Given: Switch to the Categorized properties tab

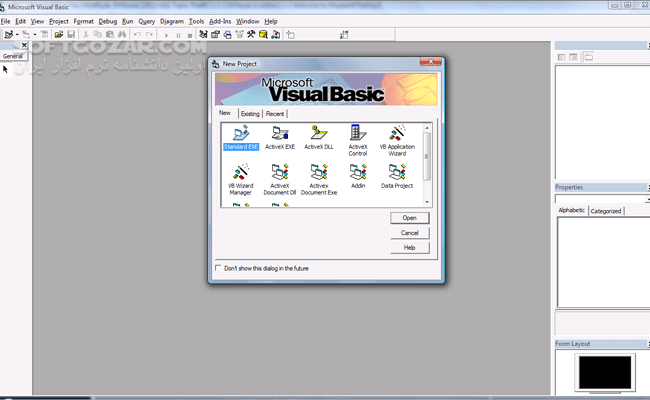Looking at the screenshot, I should [x=605, y=211].
